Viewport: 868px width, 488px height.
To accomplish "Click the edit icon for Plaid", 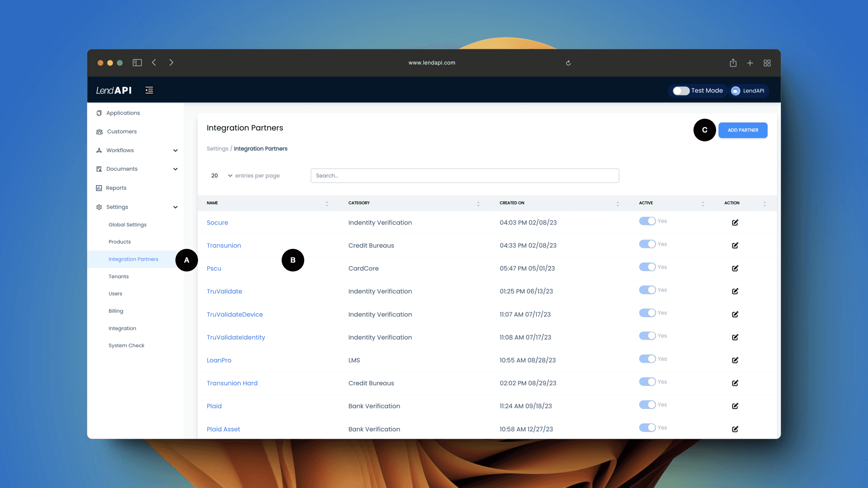I will point(736,405).
